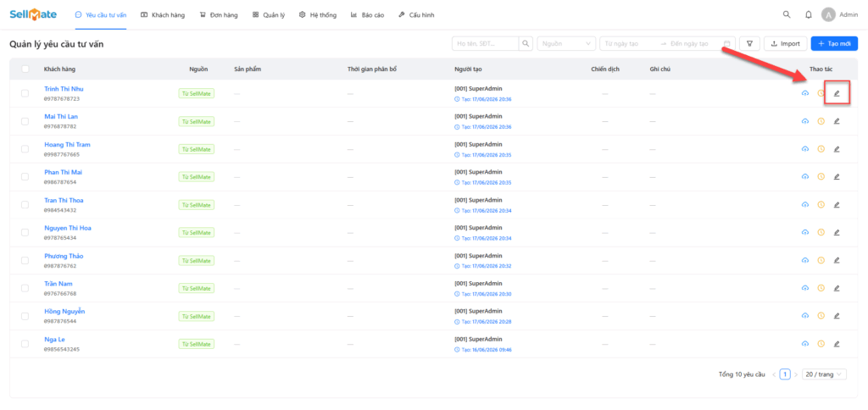Check the row for Phương Thảo
The width and height of the screenshot is (868, 410).
(25, 260)
